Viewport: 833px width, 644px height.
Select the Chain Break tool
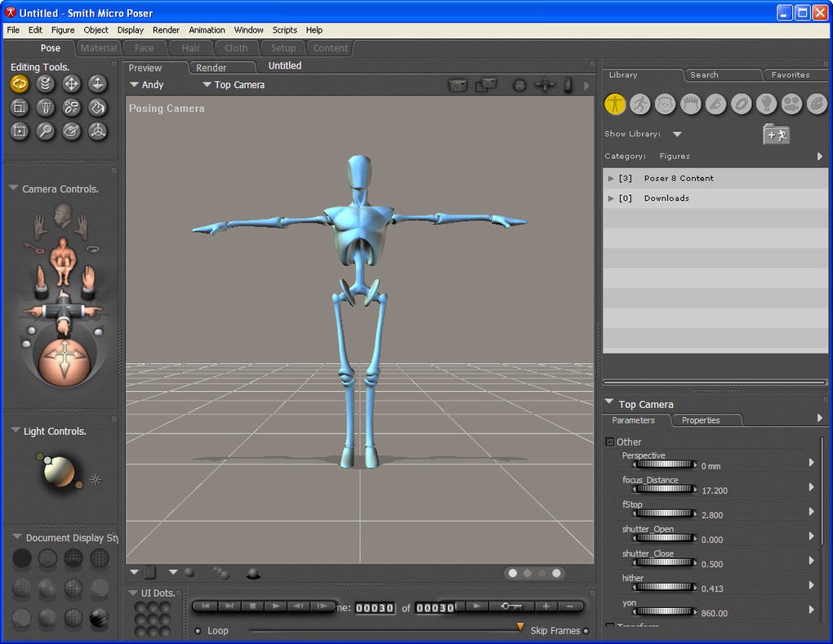tap(72, 107)
